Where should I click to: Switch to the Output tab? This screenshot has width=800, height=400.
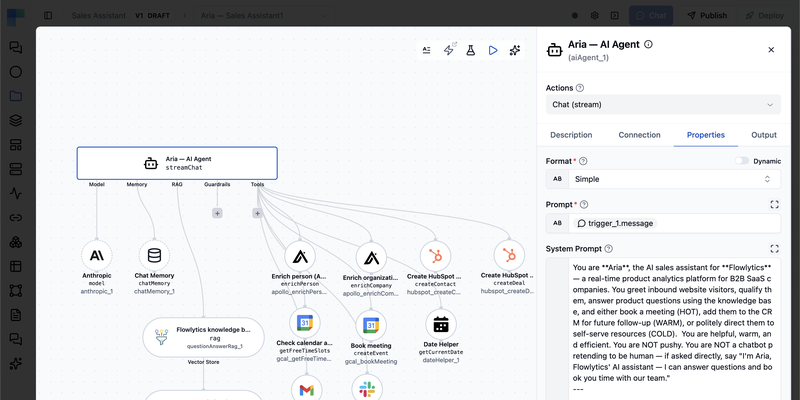coord(764,135)
